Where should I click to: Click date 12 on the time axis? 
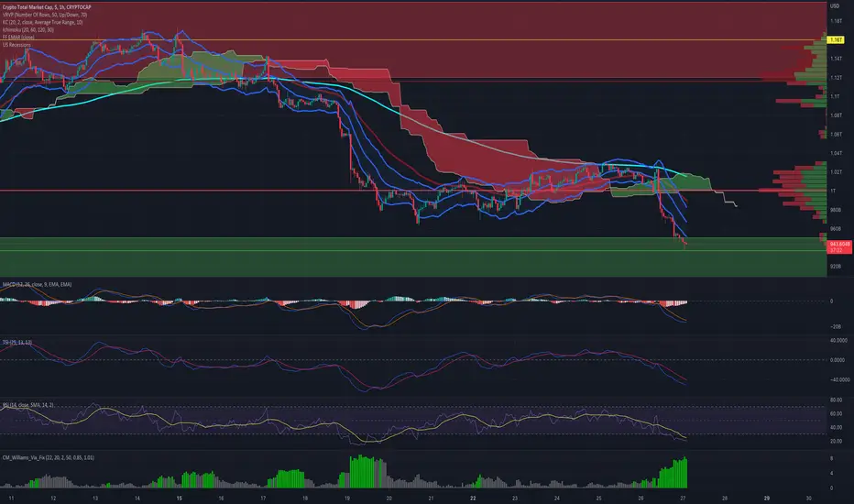[x=53, y=498]
